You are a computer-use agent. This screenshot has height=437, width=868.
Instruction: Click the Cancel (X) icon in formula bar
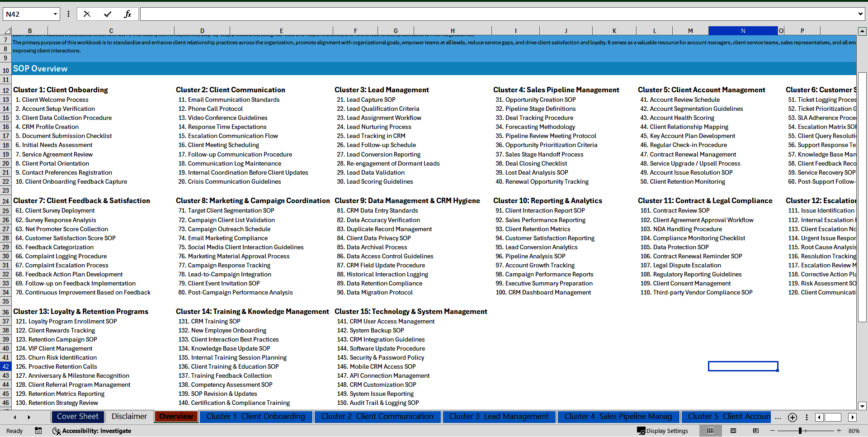pyautogui.click(x=87, y=14)
